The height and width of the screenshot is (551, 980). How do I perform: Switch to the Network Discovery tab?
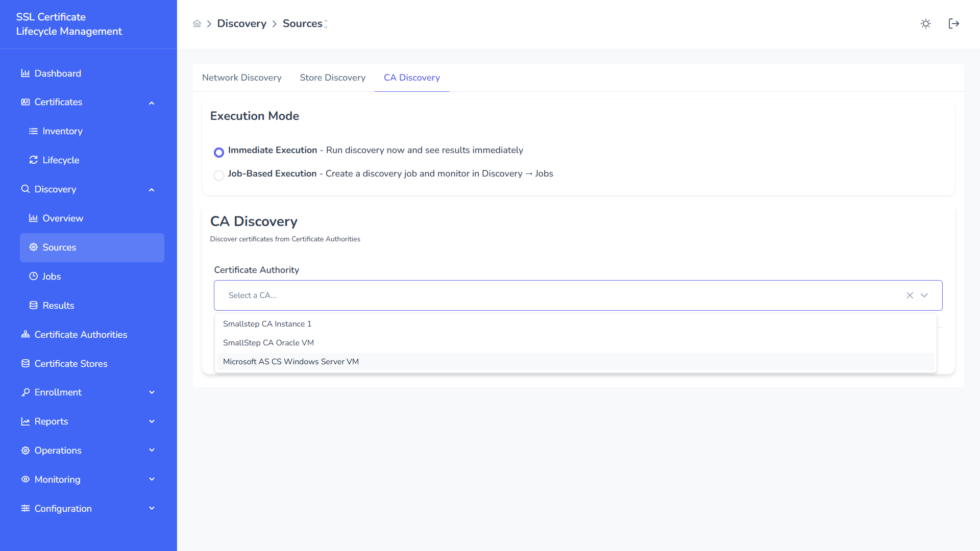(x=241, y=78)
